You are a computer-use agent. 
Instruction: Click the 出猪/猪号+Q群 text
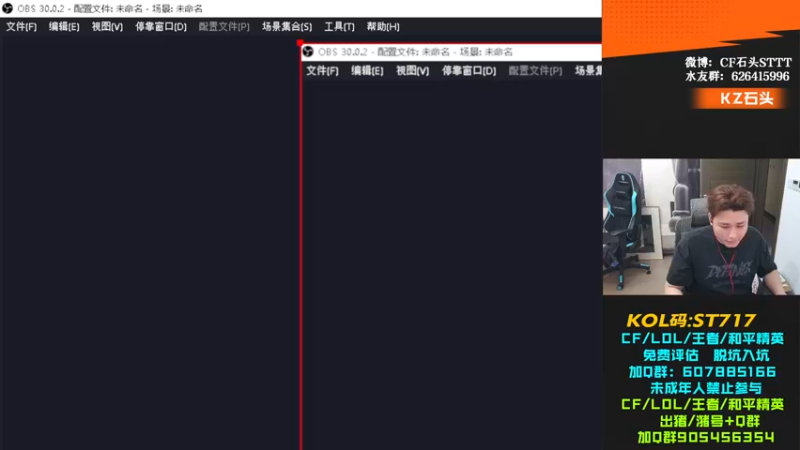[x=710, y=421]
